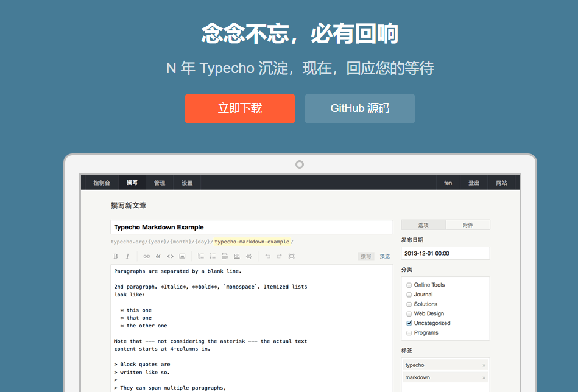Open the 控制台 menu
The height and width of the screenshot is (392, 578).
point(102,183)
